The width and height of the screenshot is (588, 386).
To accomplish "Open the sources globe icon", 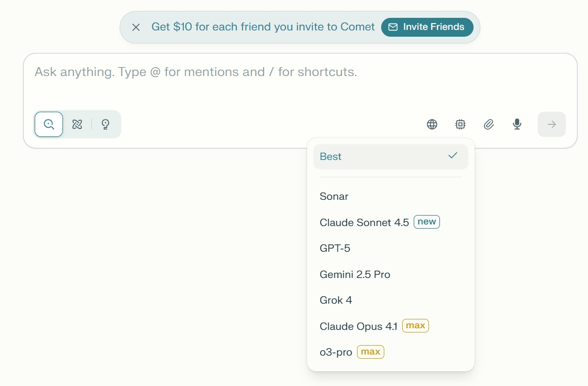I will pos(432,124).
